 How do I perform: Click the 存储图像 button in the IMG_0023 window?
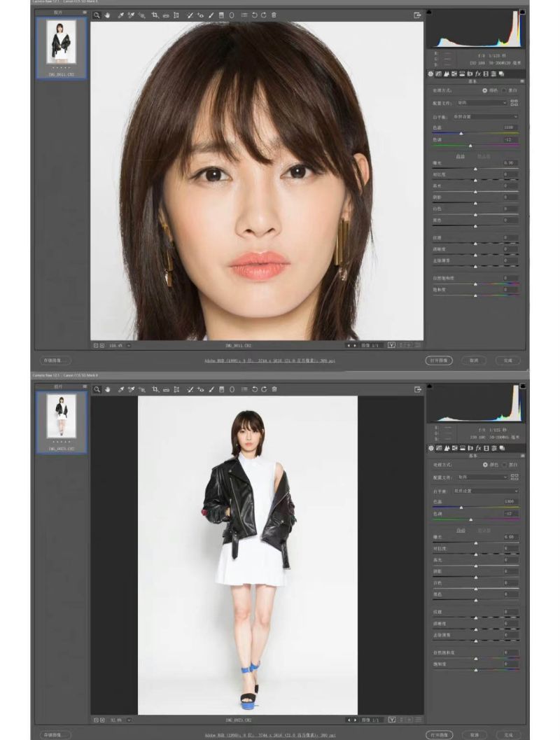tap(55, 735)
